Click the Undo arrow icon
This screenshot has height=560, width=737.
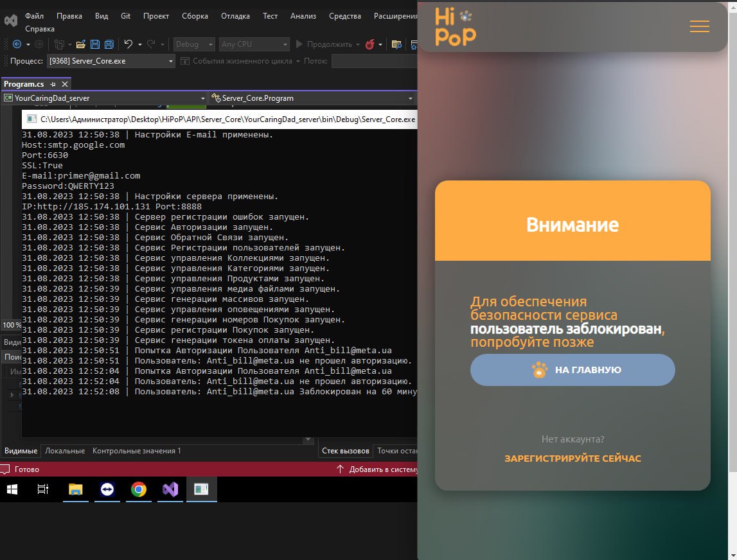point(129,44)
